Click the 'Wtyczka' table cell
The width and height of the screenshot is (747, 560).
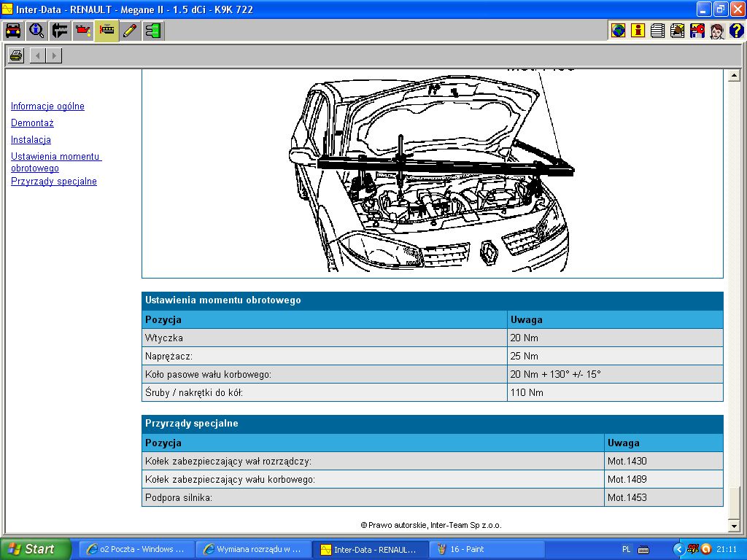pos(325,338)
